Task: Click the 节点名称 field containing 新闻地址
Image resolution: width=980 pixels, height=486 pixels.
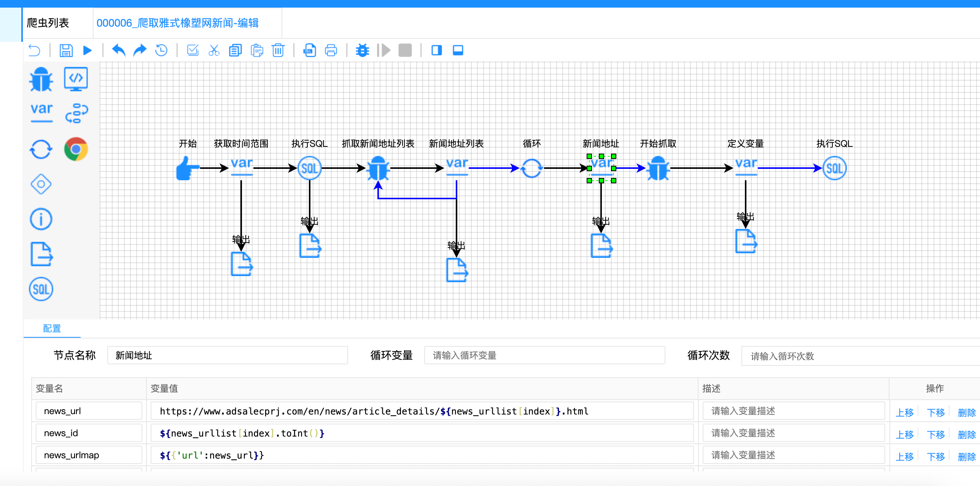Action: click(x=227, y=355)
